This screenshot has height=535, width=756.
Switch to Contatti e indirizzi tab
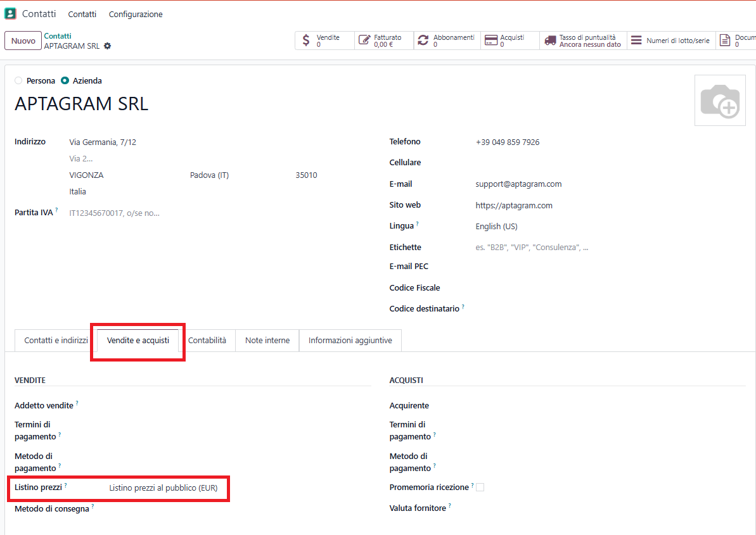click(x=56, y=341)
